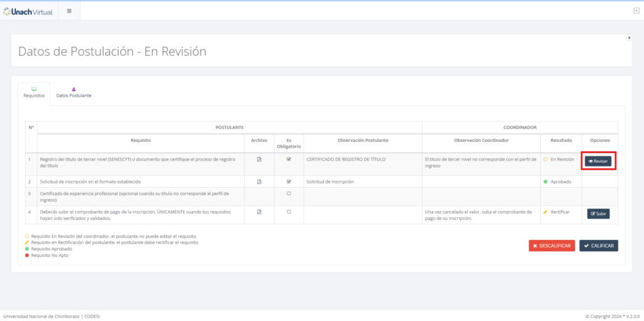Open the Datos Postulante tab
This screenshot has width=644, height=321.
74,92
